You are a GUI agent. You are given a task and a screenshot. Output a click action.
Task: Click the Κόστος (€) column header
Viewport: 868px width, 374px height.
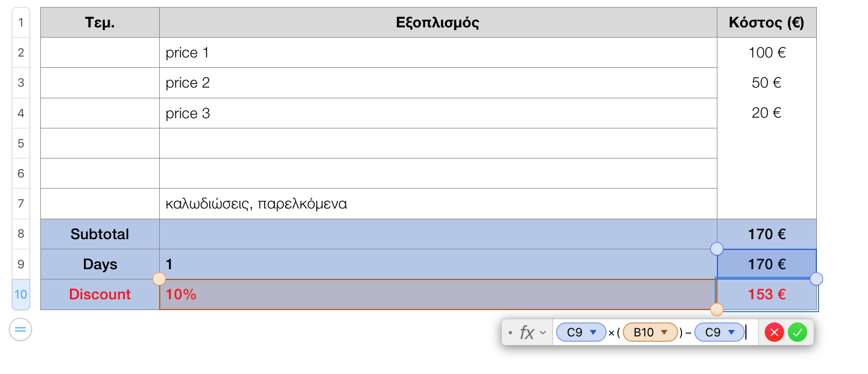tap(767, 23)
